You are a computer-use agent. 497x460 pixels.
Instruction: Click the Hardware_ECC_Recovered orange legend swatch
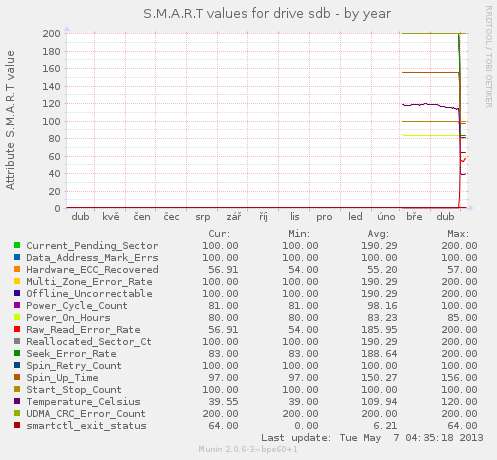(x=17, y=269)
